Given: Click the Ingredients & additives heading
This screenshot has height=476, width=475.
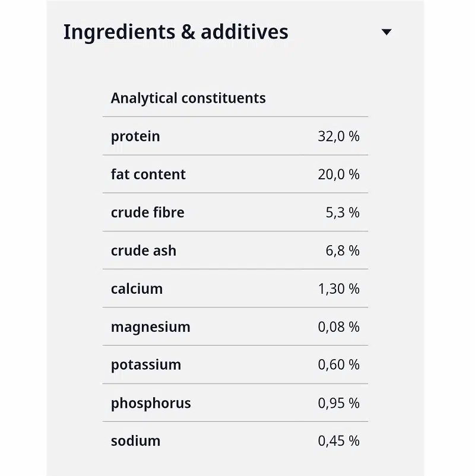Looking at the screenshot, I should pyautogui.click(x=176, y=32).
